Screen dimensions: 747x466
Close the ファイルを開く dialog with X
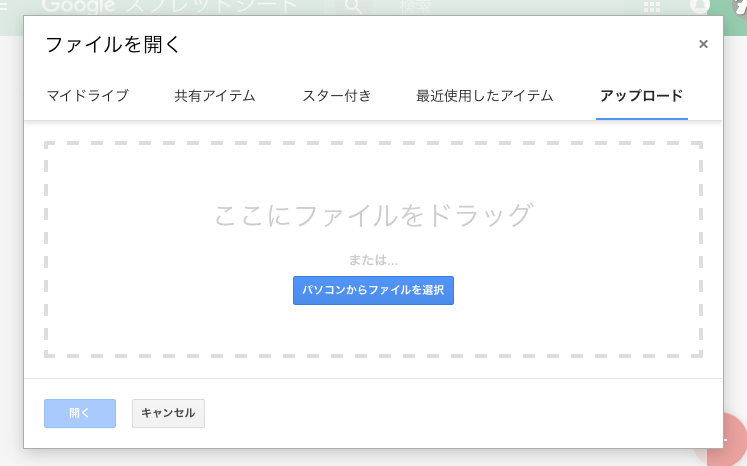click(x=703, y=44)
